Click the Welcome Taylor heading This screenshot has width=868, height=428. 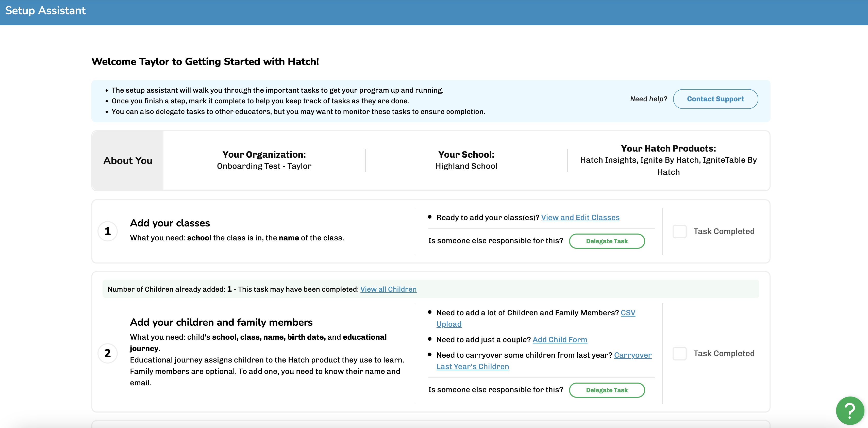tap(205, 61)
